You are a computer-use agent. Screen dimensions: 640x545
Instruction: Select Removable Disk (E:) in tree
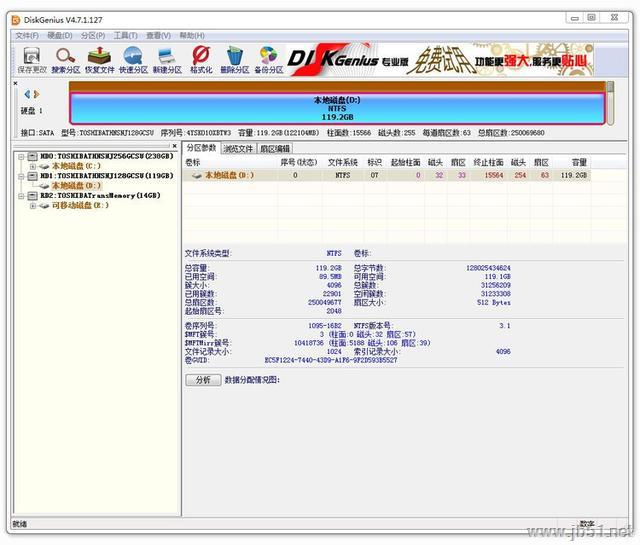(x=80, y=205)
